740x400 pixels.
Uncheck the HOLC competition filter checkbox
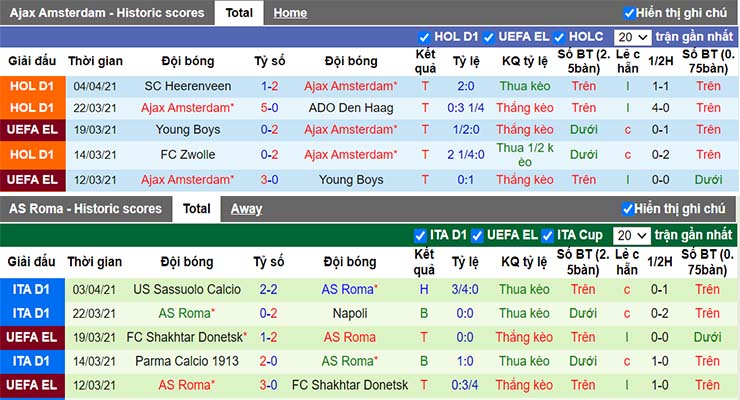560,37
